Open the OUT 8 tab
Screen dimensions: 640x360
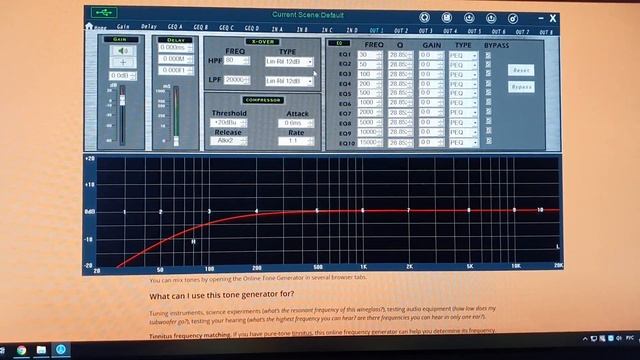546,32
